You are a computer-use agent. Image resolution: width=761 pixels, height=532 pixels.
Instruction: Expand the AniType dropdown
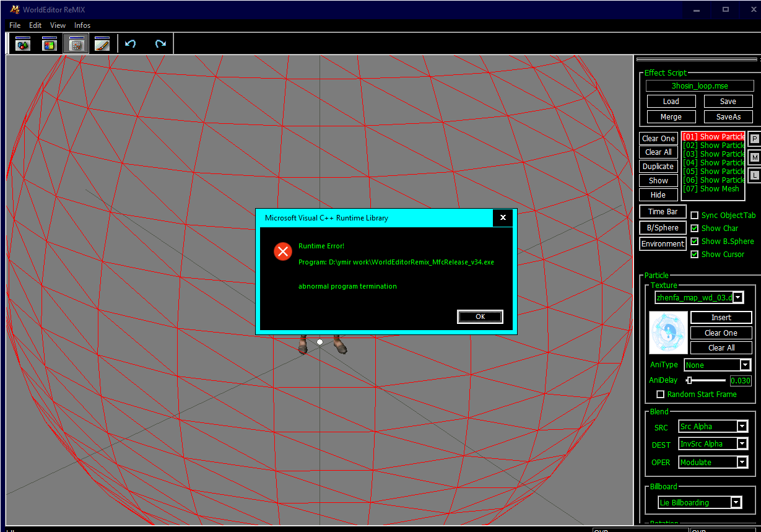(745, 365)
